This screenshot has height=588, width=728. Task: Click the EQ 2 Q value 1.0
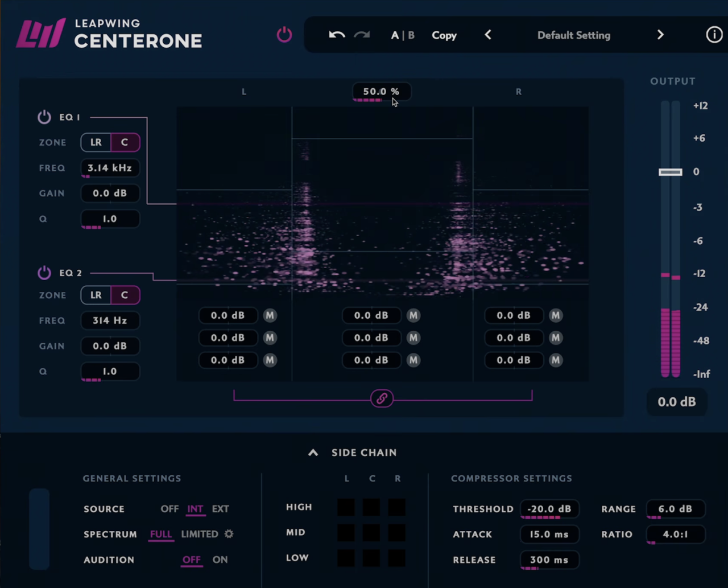pos(110,371)
